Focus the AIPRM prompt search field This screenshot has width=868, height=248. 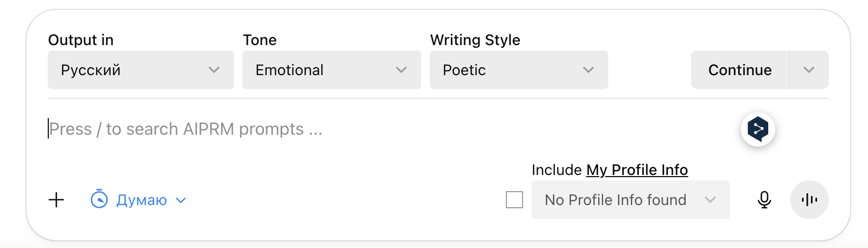[x=376, y=129]
